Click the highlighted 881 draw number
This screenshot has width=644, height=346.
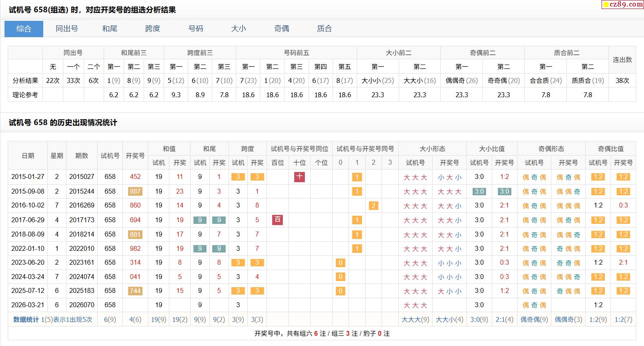[135, 234]
